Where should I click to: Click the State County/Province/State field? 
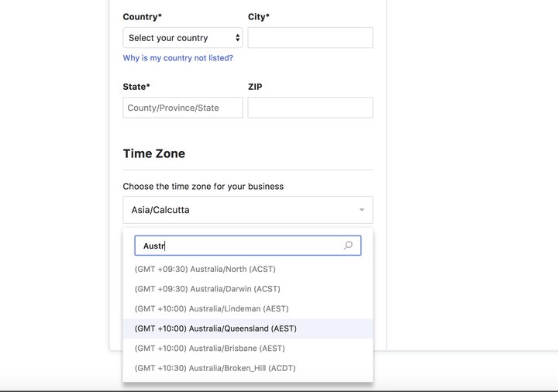coord(183,108)
